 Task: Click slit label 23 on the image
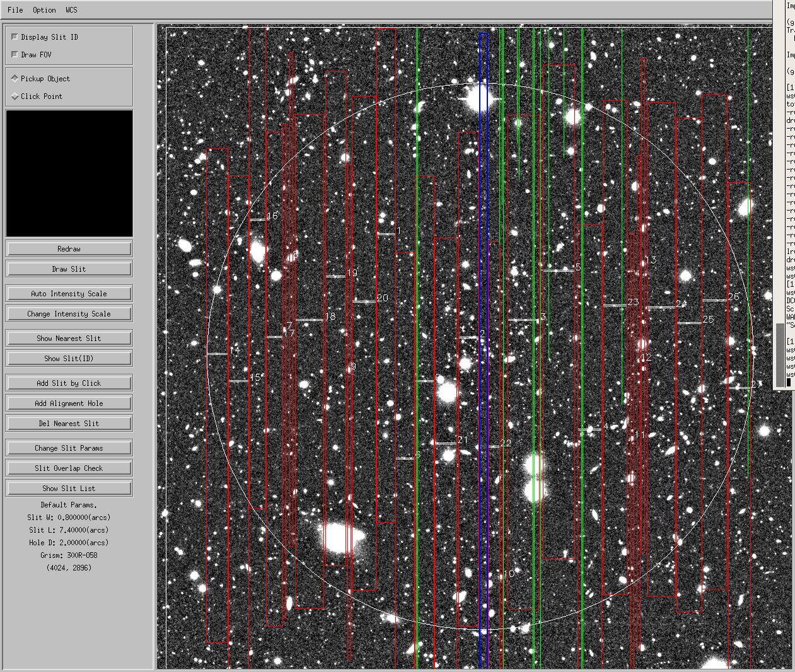[634, 302]
